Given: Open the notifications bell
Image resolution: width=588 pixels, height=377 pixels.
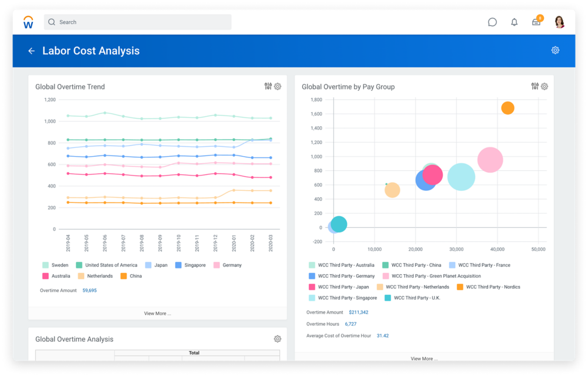Looking at the screenshot, I should (514, 22).
